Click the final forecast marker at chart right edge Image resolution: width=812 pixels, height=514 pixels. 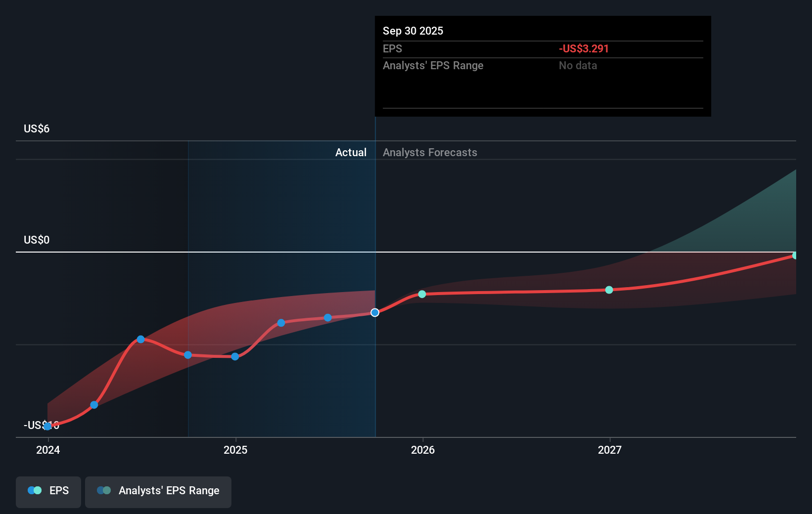(795, 256)
